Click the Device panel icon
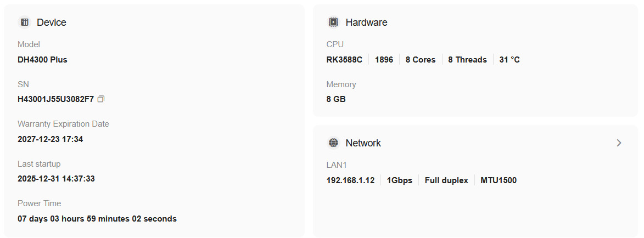The width and height of the screenshot is (644, 238). tap(25, 22)
